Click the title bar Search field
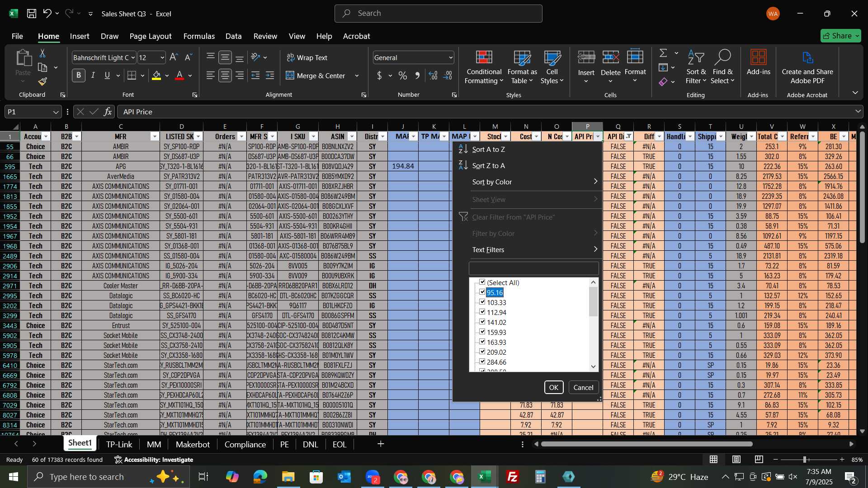This screenshot has height=488, width=868. [x=438, y=14]
